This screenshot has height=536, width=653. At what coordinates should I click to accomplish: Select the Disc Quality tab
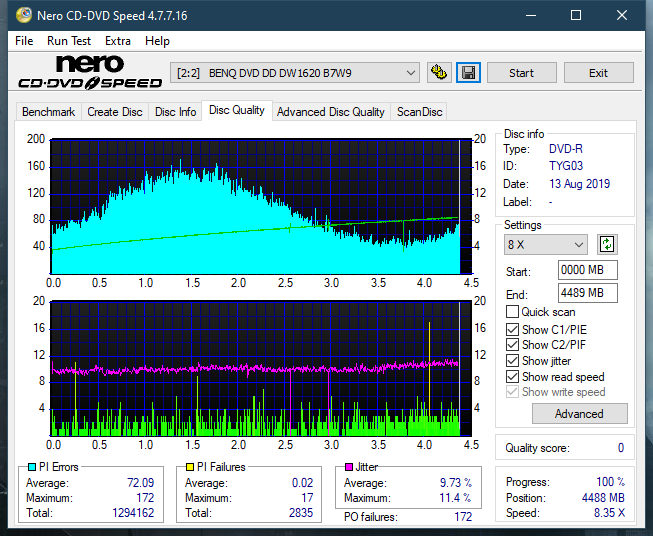(237, 110)
